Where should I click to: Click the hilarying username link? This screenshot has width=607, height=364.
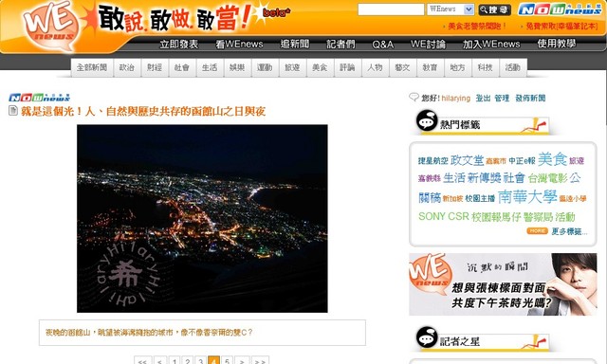point(455,98)
